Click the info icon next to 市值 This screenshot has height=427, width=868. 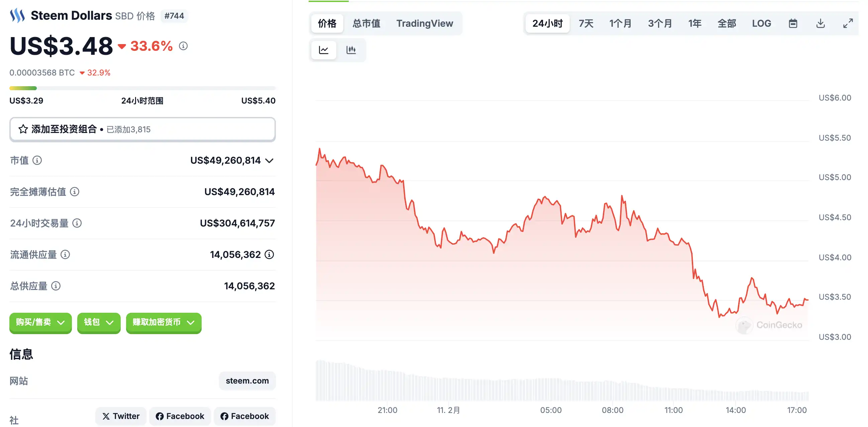[x=37, y=160]
